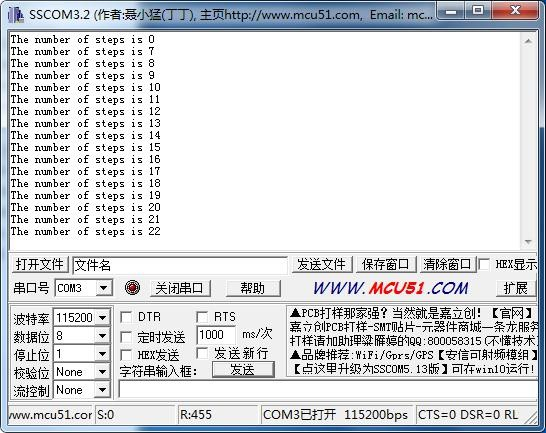Click the WWW.MCU51.COM logo banner

[390, 288]
